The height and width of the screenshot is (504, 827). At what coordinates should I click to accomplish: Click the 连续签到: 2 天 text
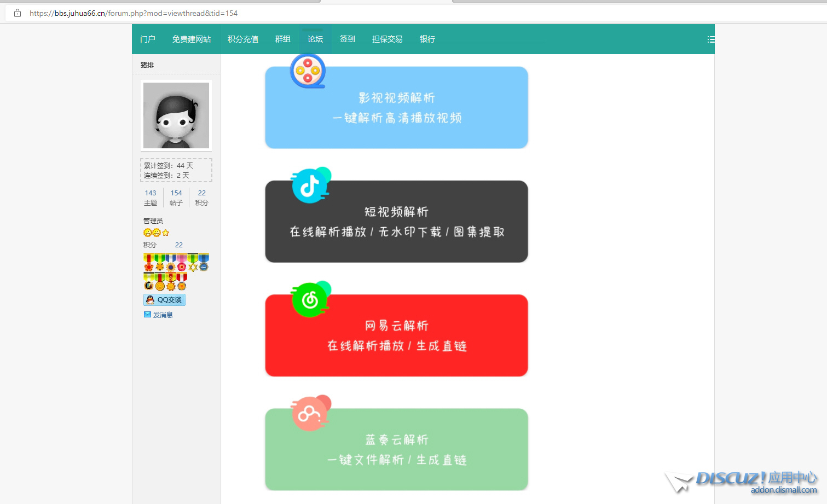coord(166,175)
